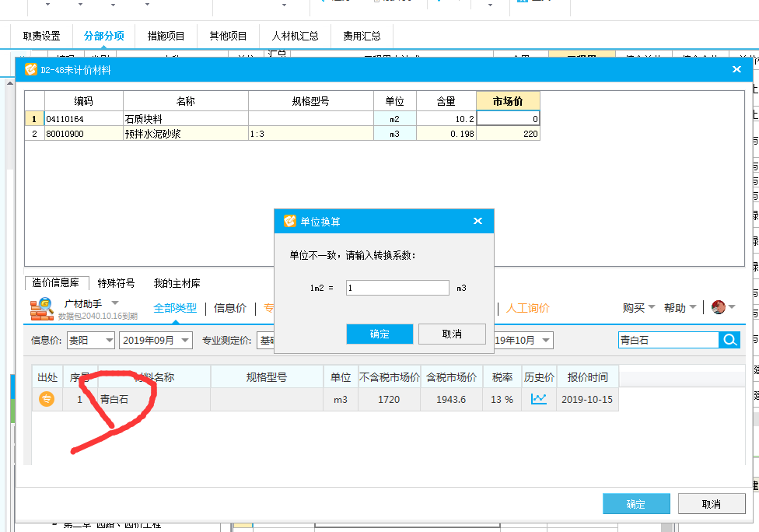This screenshot has height=532, width=759.
Task: Close the D2-48未计价材料 window
Action: [736, 69]
